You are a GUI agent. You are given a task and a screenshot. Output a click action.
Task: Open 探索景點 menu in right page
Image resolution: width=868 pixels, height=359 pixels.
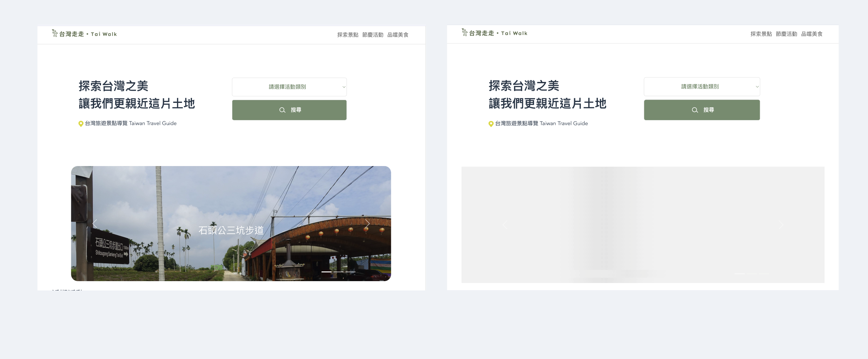[761, 34]
